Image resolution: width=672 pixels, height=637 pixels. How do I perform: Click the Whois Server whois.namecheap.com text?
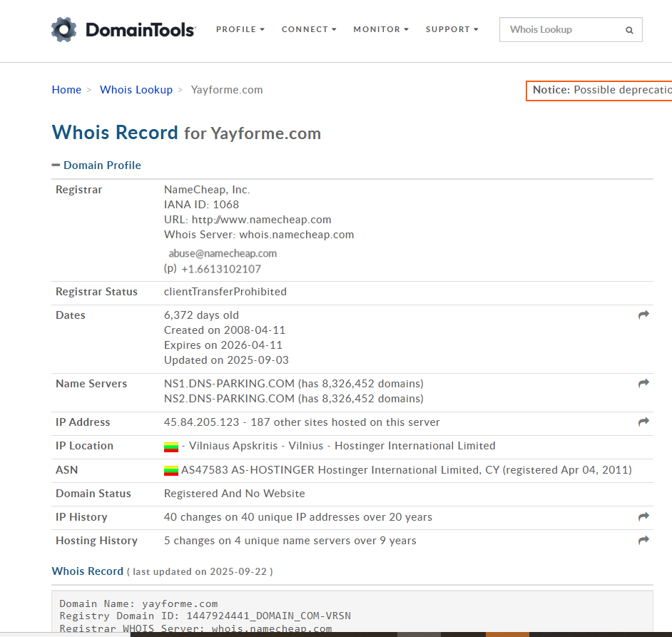259,235
